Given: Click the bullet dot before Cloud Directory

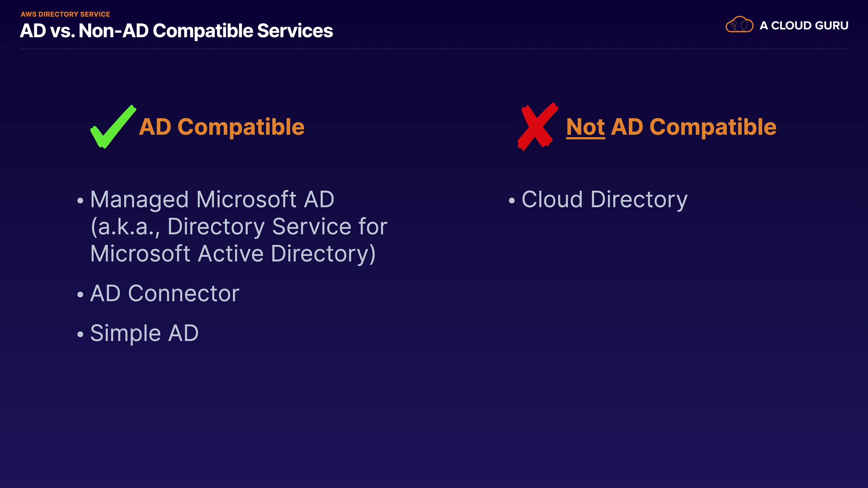Looking at the screenshot, I should point(512,201).
